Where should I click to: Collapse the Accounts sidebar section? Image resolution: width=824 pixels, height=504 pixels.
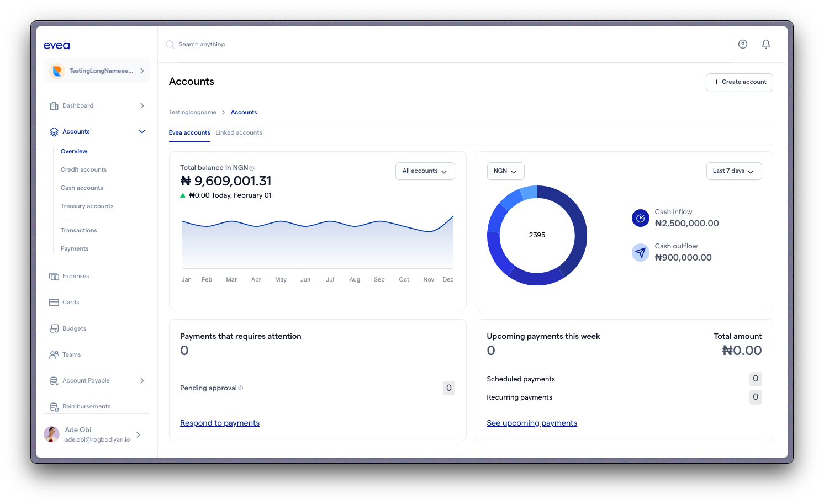pos(142,131)
